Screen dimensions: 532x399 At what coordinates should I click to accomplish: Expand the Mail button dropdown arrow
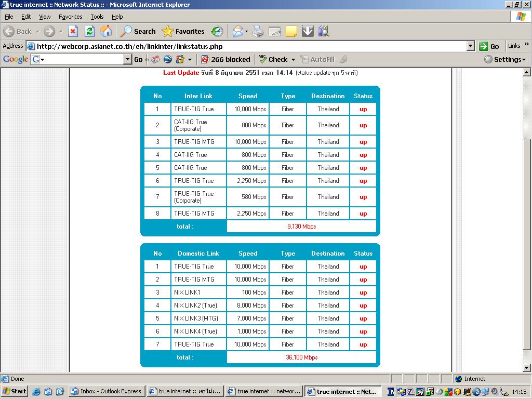[x=246, y=32]
